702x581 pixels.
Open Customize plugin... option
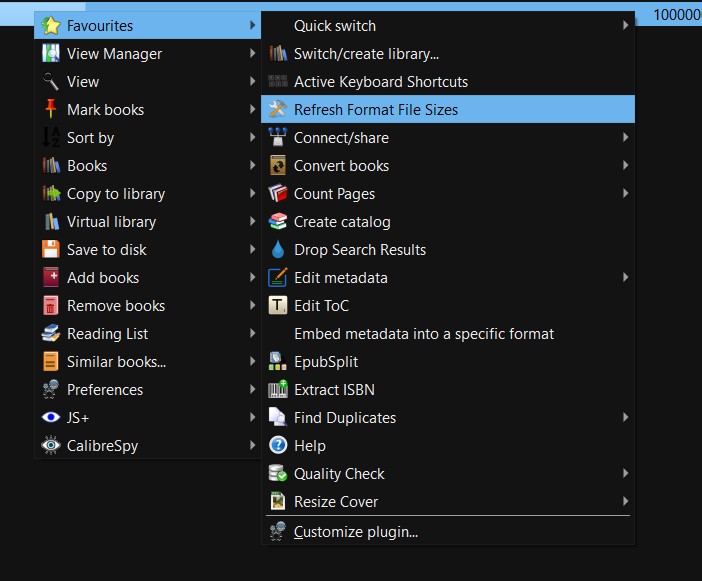tap(356, 532)
